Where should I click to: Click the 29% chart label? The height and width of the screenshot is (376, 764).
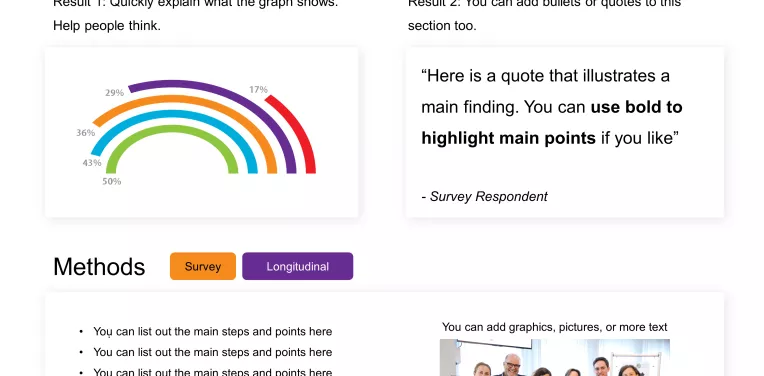115,93
